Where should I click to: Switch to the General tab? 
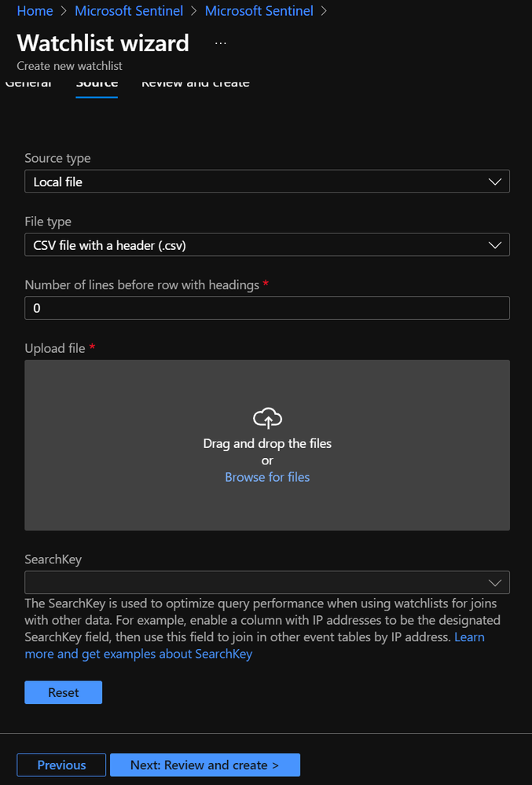coord(28,83)
